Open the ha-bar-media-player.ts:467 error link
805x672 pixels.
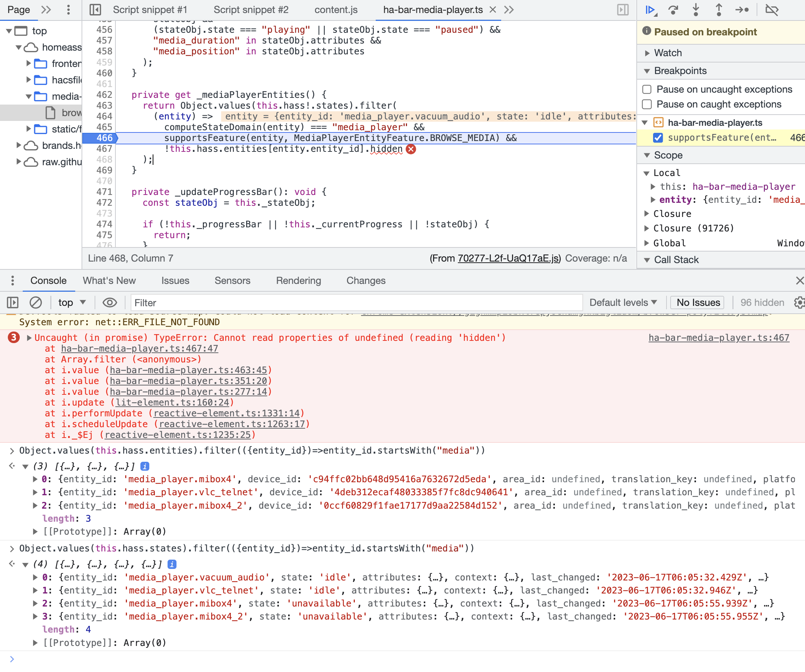719,337
